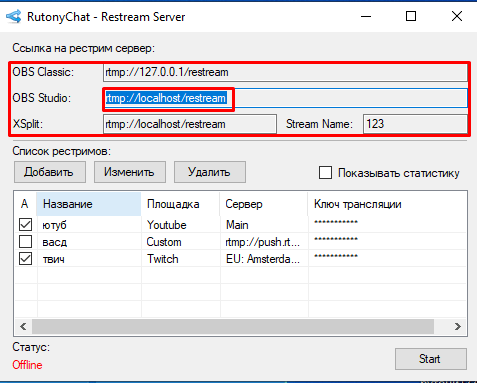The height and width of the screenshot is (383, 477).
Task: Click the Twitch platform cell
Action: tap(163, 259)
